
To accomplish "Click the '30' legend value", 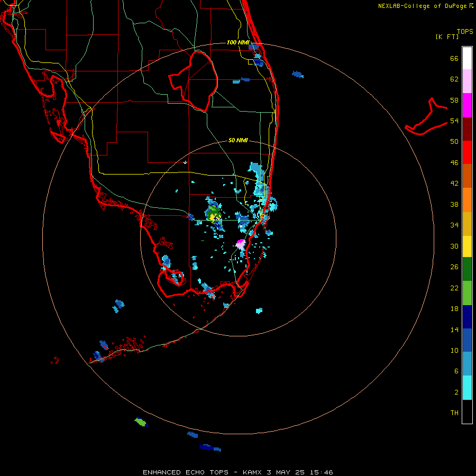I will [x=454, y=246].
